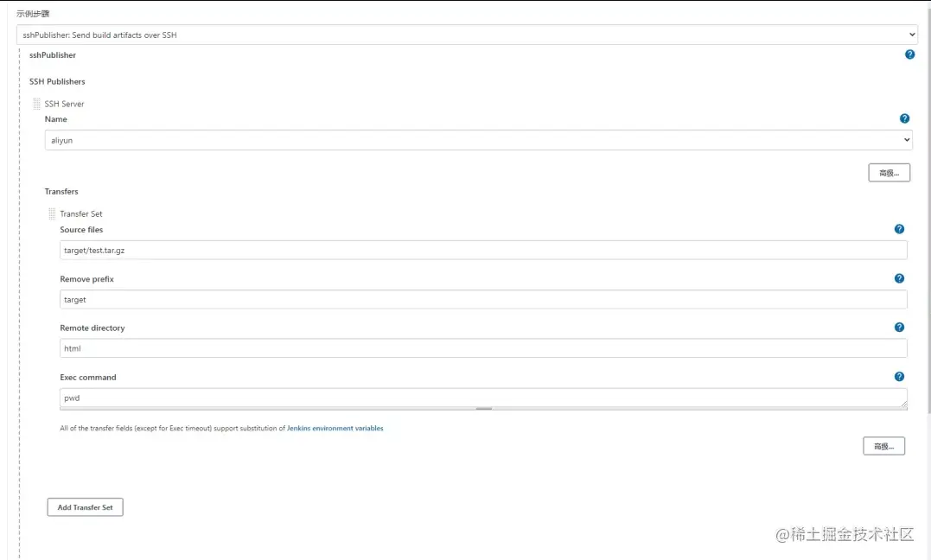Show help for Exec command

coord(899,377)
